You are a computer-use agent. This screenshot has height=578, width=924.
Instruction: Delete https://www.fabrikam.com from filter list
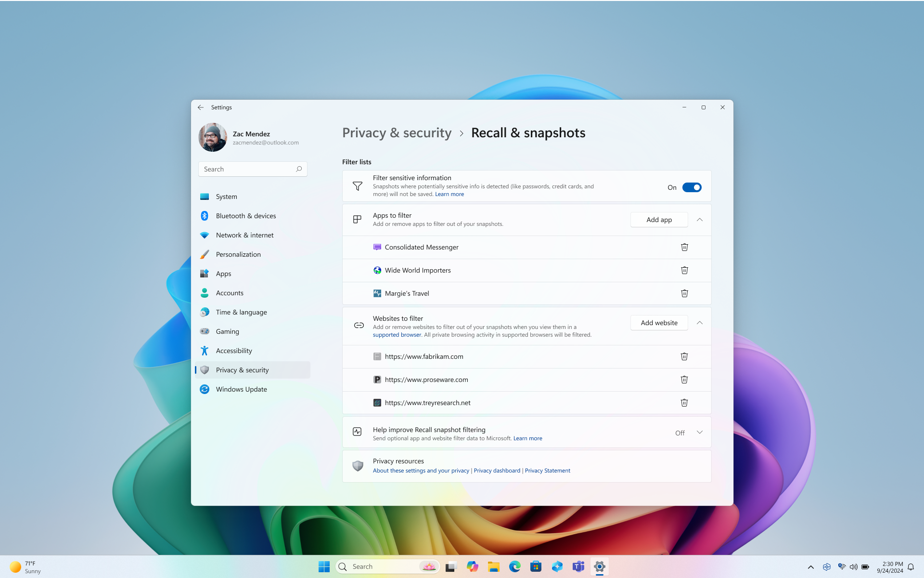coord(684,356)
